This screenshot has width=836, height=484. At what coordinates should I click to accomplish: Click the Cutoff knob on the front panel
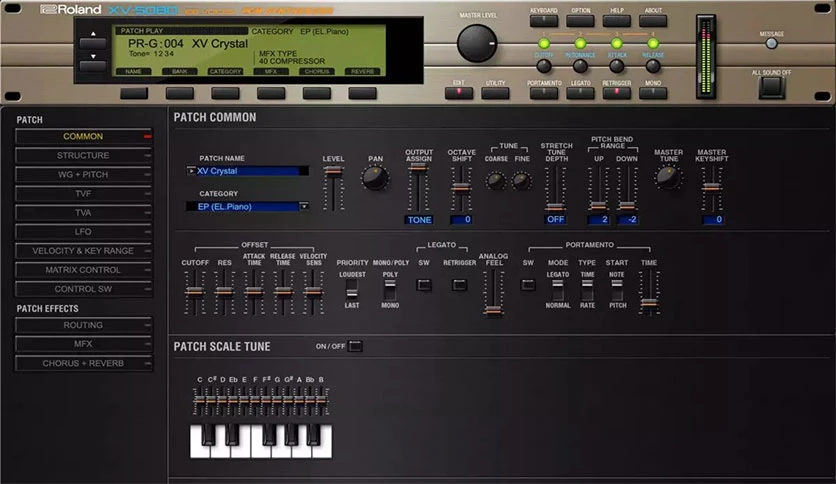544,66
